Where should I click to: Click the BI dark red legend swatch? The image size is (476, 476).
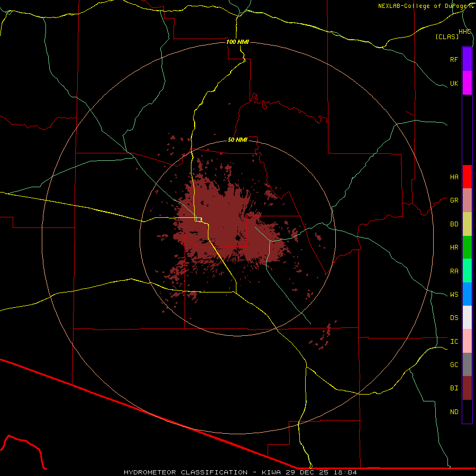click(467, 388)
